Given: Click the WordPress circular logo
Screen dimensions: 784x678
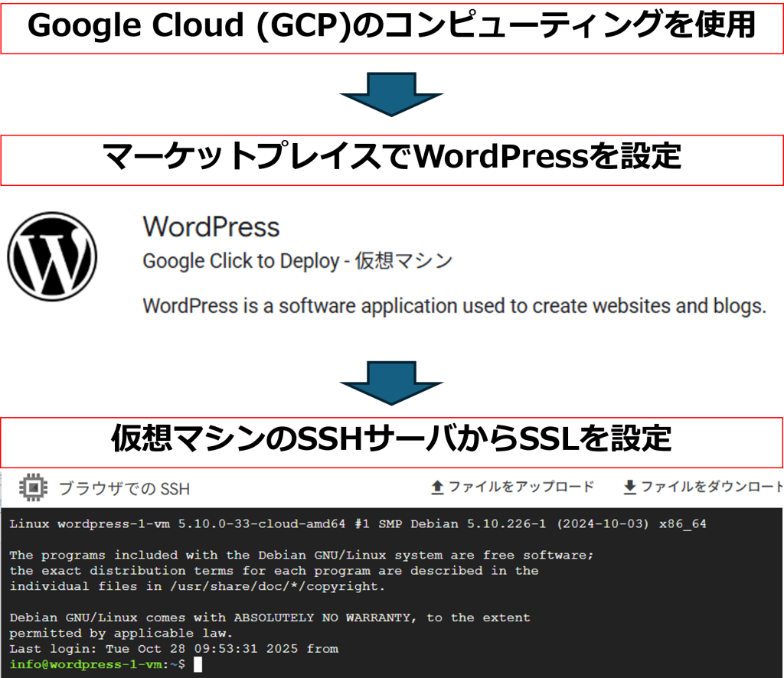Looking at the screenshot, I should 52,256.
